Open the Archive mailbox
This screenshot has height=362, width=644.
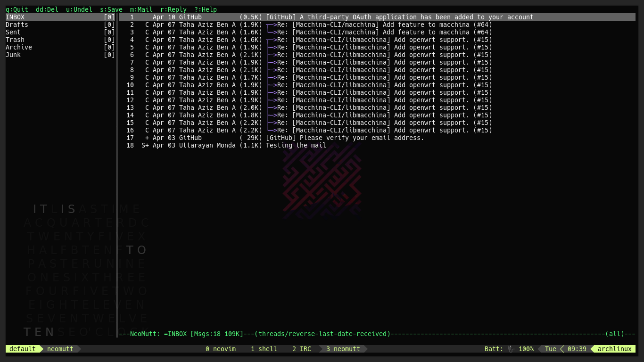(x=19, y=47)
